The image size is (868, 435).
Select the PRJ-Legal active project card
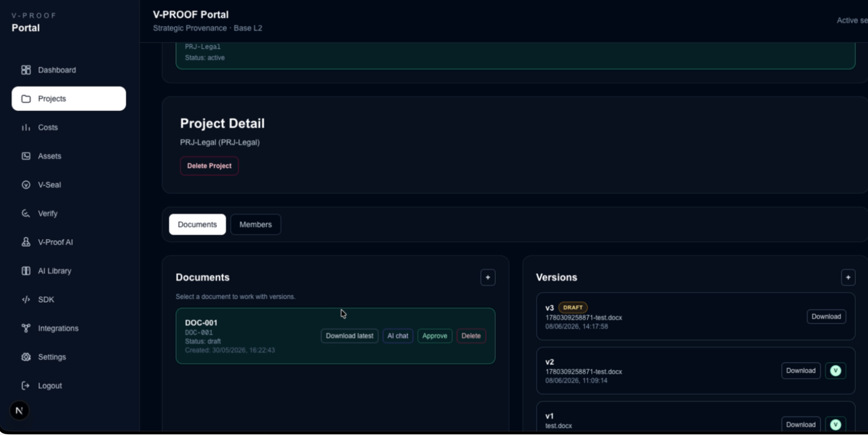[x=516, y=56]
